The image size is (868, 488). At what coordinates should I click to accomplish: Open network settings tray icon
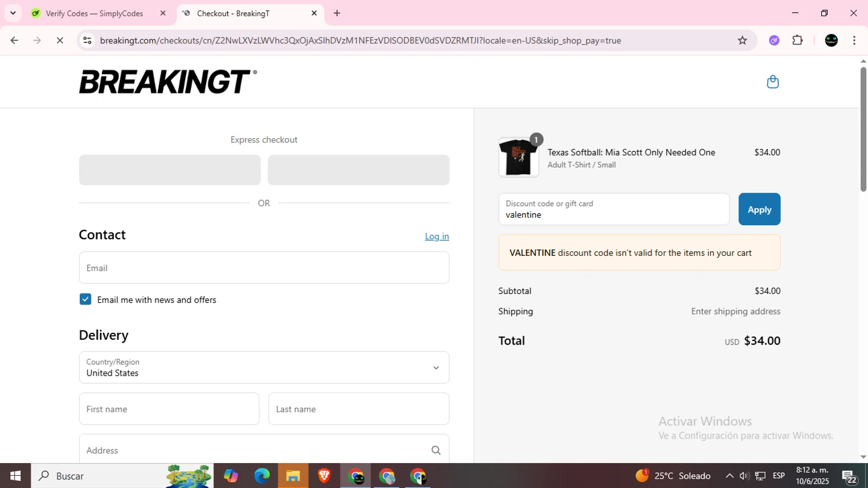click(x=760, y=476)
